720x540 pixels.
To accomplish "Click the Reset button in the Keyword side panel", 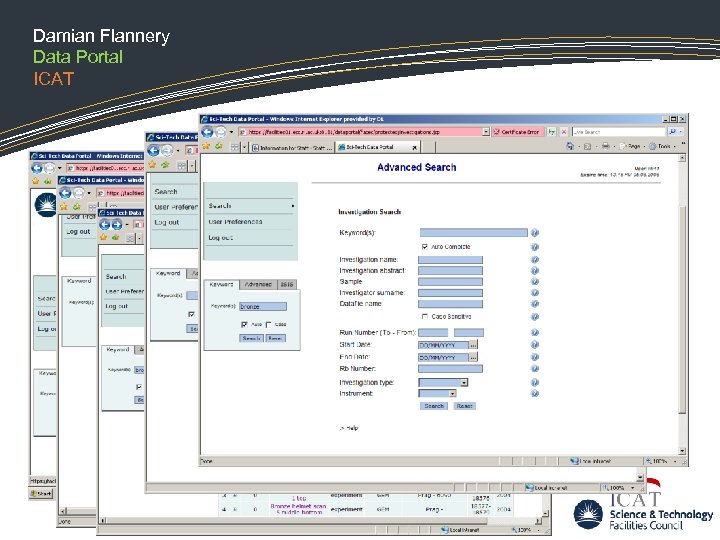I will (275, 338).
